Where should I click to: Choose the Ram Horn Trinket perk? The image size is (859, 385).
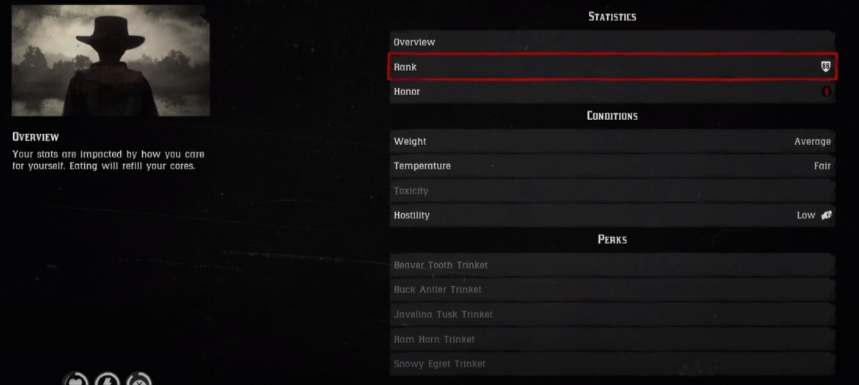click(x=612, y=340)
